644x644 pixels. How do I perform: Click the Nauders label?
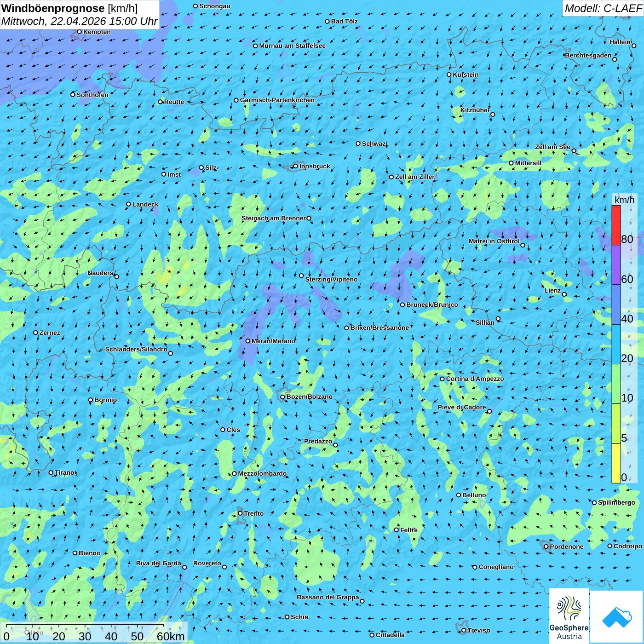[100, 273]
